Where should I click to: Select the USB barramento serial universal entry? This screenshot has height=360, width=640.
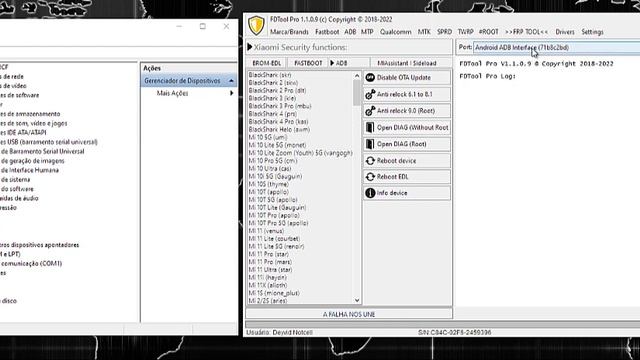click(49, 142)
